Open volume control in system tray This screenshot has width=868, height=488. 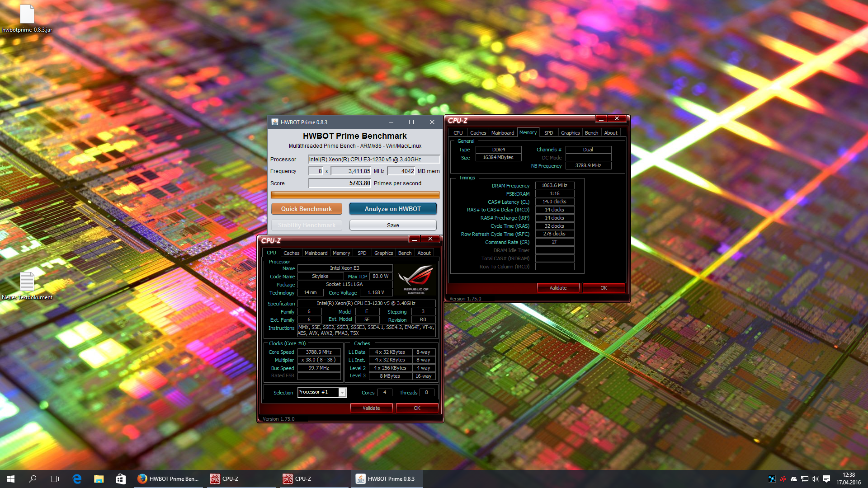[x=815, y=479]
